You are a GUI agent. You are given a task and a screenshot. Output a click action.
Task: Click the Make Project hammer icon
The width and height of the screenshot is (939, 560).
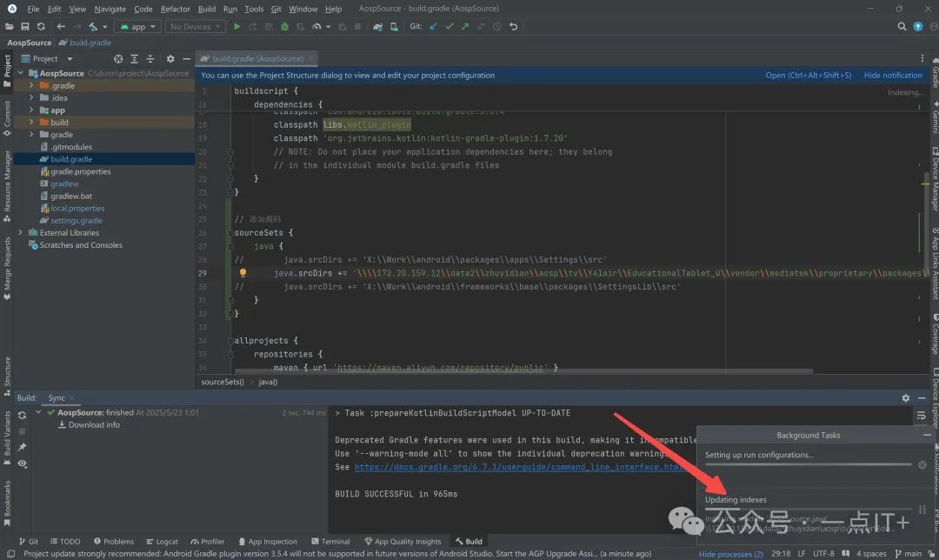pyautogui.click(x=93, y=26)
